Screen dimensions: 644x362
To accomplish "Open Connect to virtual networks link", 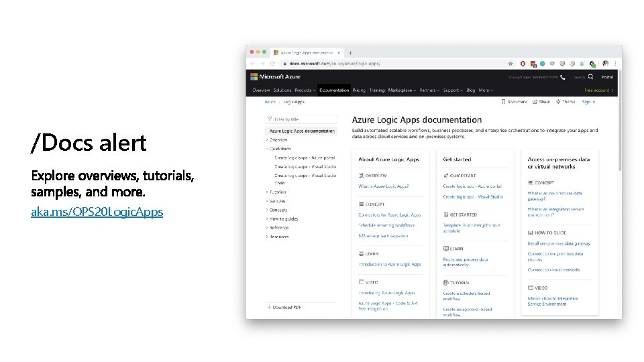I will 553,270.
